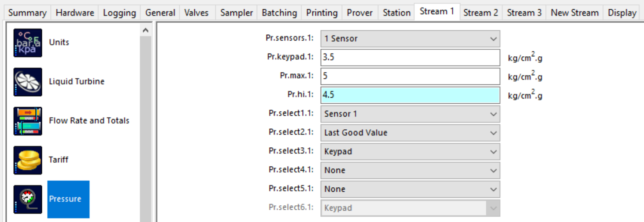Click the Pr.max.1 value field

click(410, 76)
